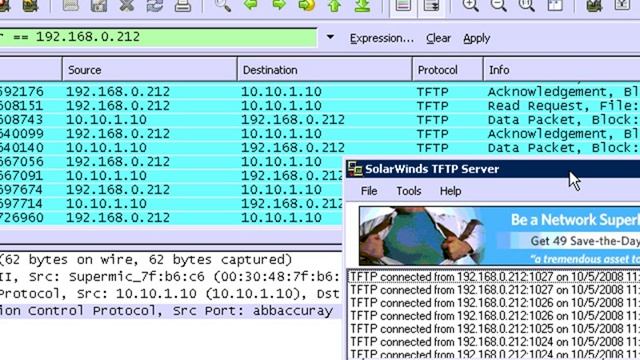Open Capture Filters from the toolbar
640x360 pixels.
(x=594, y=5)
